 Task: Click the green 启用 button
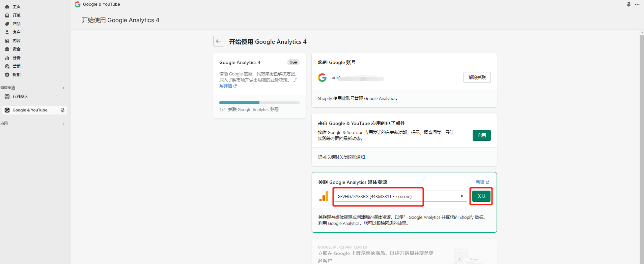coord(482,135)
